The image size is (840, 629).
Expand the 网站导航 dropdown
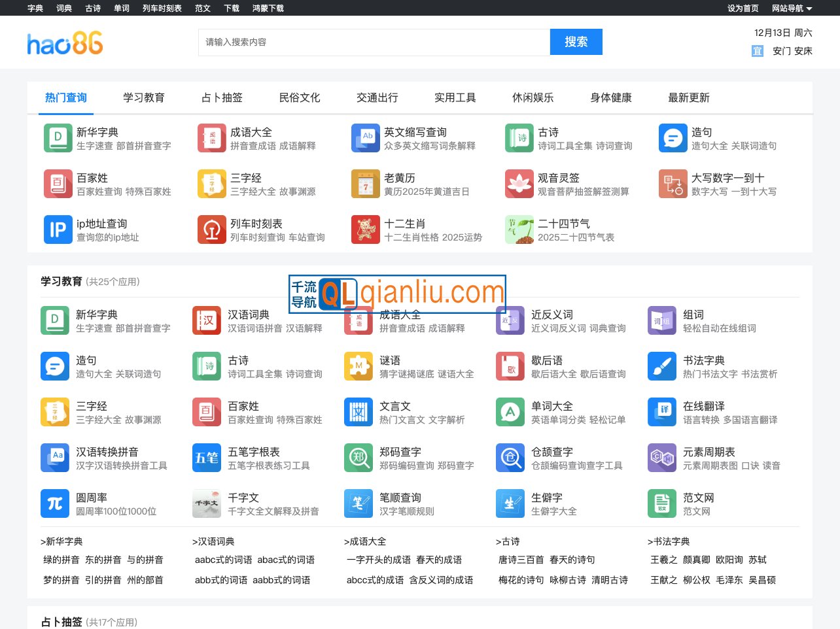tap(790, 8)
